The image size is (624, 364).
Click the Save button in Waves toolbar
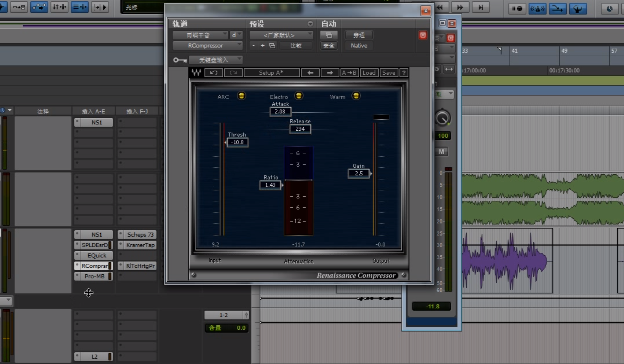click(389, 73)
